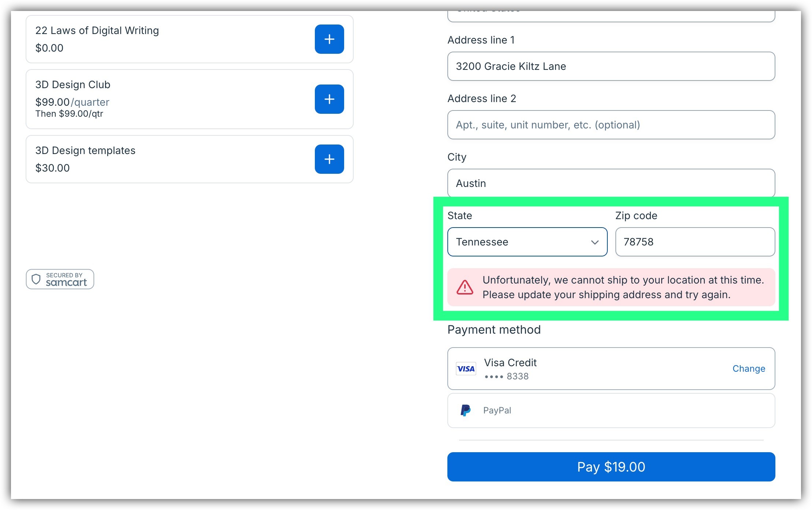Focus the Address line 1 field
The image size is (812, 510).
(x=611, y=66)
